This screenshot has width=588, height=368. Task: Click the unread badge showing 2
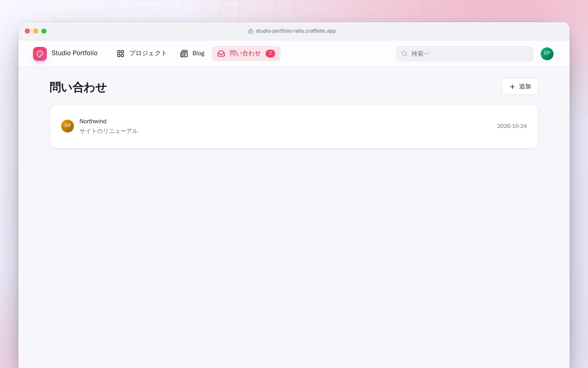tap(270, 54)
